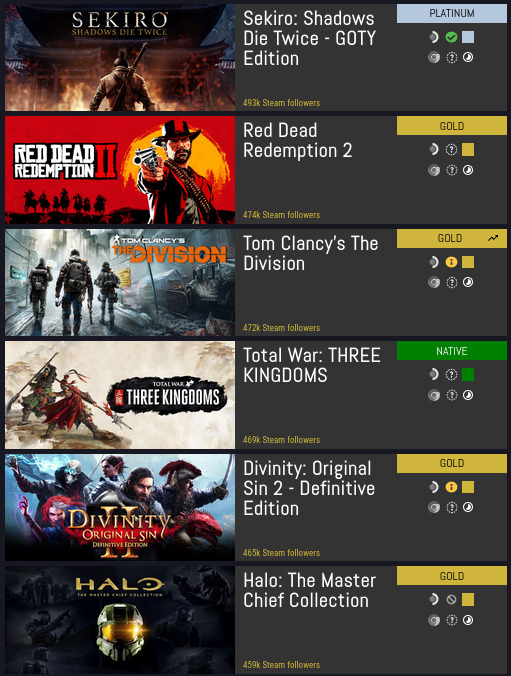Click the unsupported circle-slash icon for Halo
This screenshot has height=676, width=511.
click(451, 599)
